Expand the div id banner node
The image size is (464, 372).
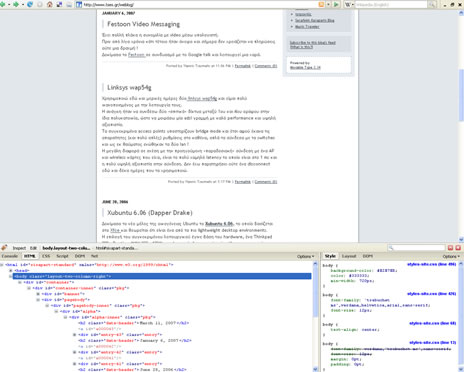tap(38, 294)
